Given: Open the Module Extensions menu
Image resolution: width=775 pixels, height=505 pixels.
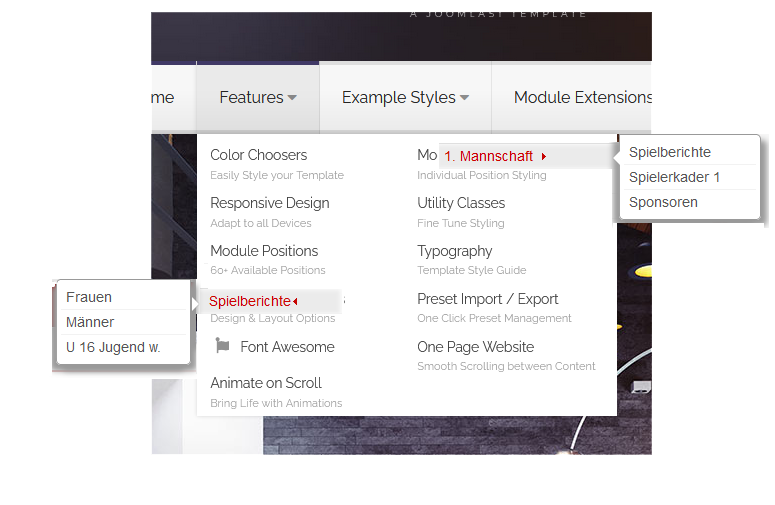Looking at the screenshot, I should [x=582, y=97].
